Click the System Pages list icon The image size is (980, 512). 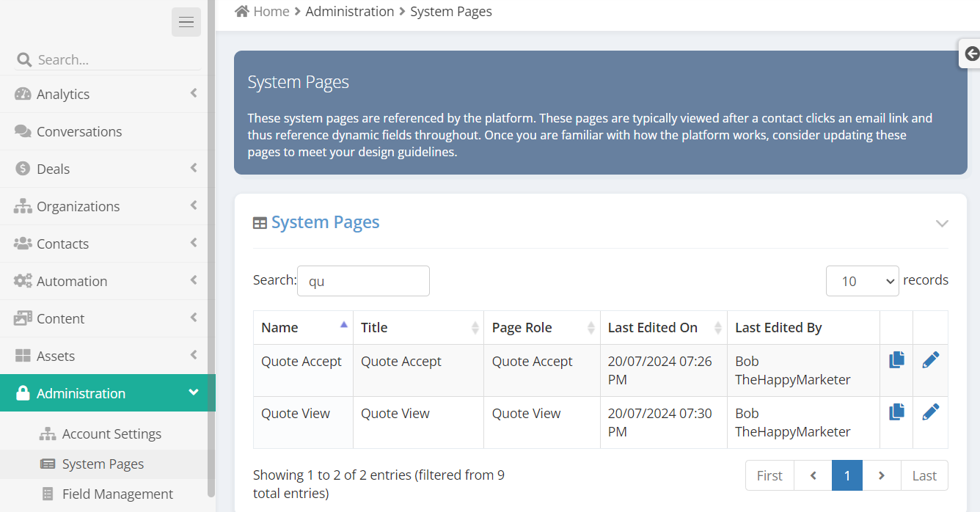pyautogui.click(x=48, y=464)
